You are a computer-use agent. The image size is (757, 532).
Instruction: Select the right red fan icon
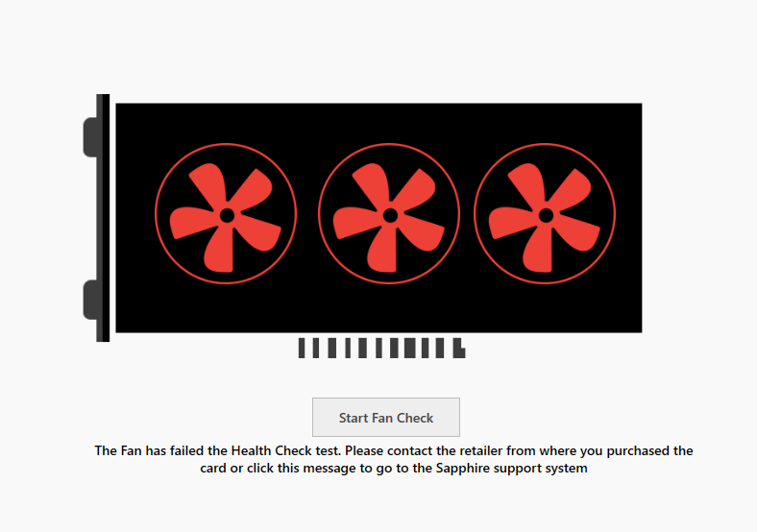click(x=545, y=214)
